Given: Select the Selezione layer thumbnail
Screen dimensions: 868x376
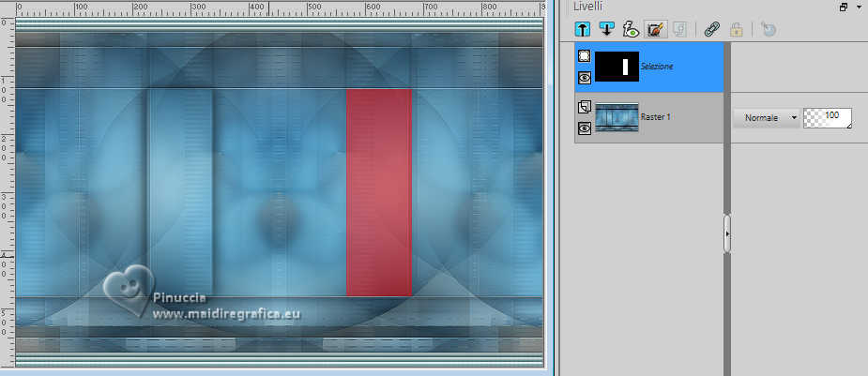Looking at the screenshot, I should click(x=617, y=67).
